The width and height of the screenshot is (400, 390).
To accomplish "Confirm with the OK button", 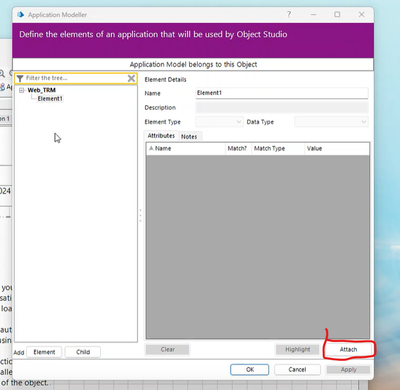I will click(250, 369).
